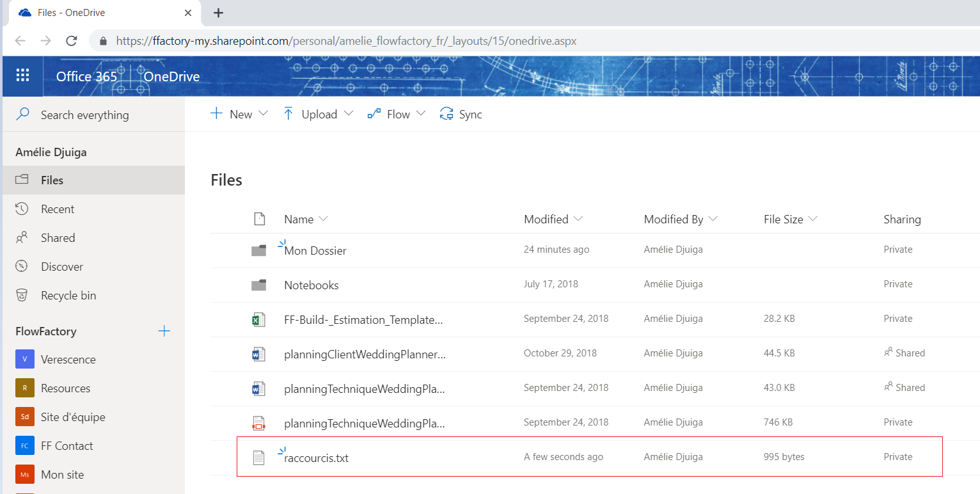Screen dimensions: 980x494
Task: Open a new browser tab
Action: (218, 13)
